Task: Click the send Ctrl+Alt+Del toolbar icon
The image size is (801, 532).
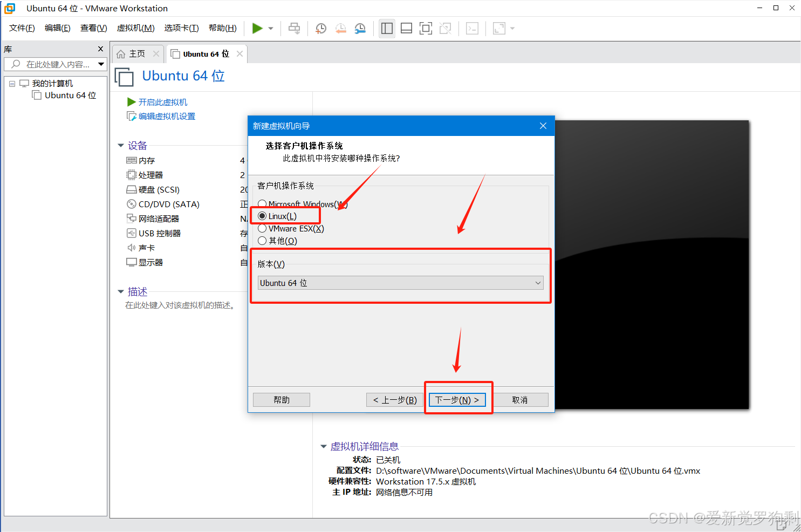Action: 294,28
